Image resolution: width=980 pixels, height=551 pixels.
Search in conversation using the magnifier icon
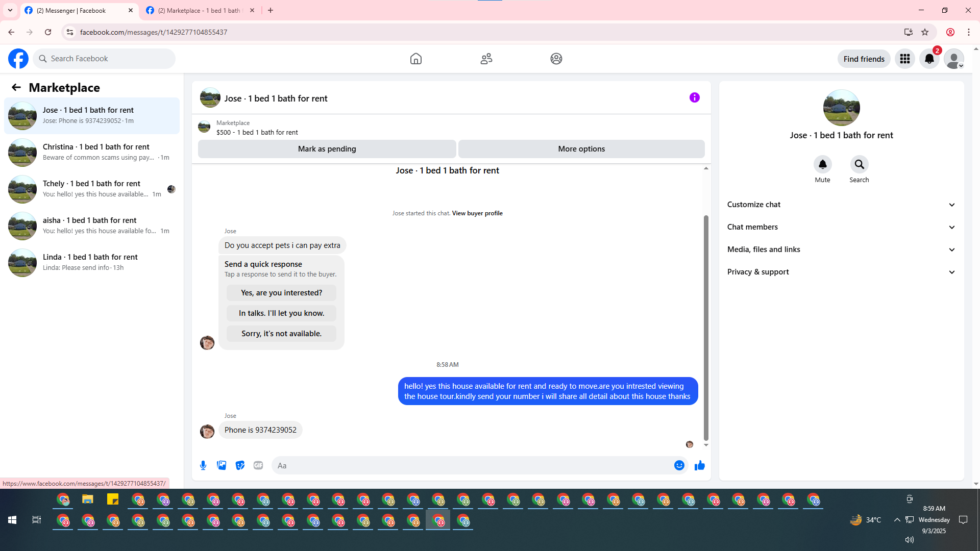click(860, 164)
